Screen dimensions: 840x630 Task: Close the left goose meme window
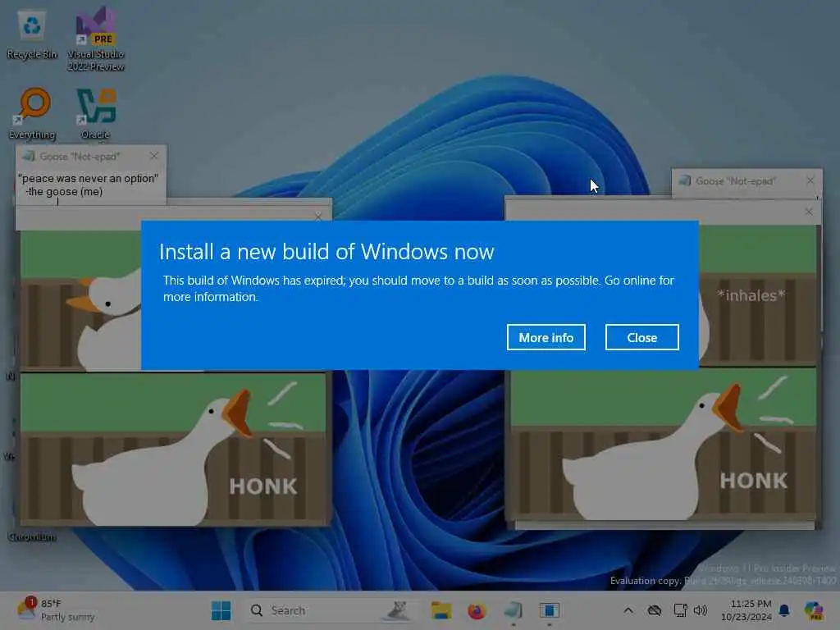319,217
